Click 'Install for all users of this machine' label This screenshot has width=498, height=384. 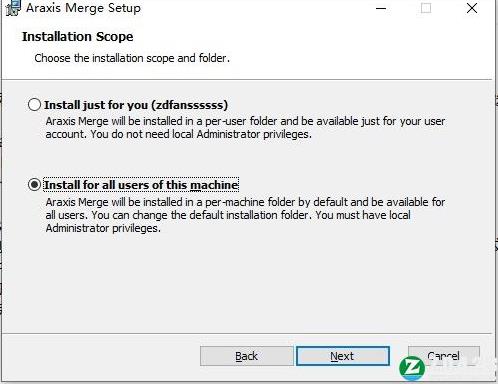[141, 185]
